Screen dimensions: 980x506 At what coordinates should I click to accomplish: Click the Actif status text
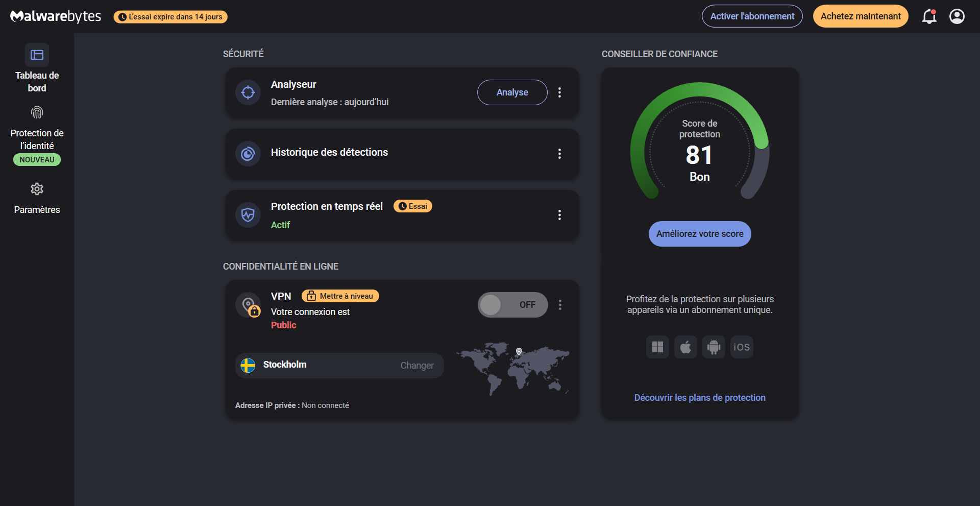coord(280,225)
